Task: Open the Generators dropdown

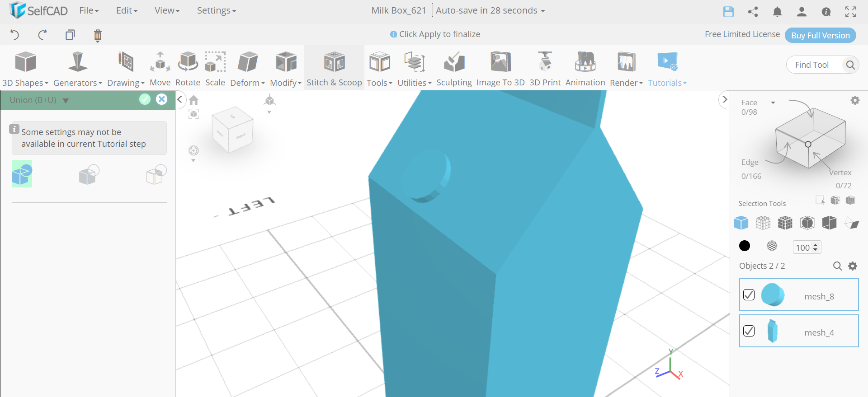Action: [78, 69]
